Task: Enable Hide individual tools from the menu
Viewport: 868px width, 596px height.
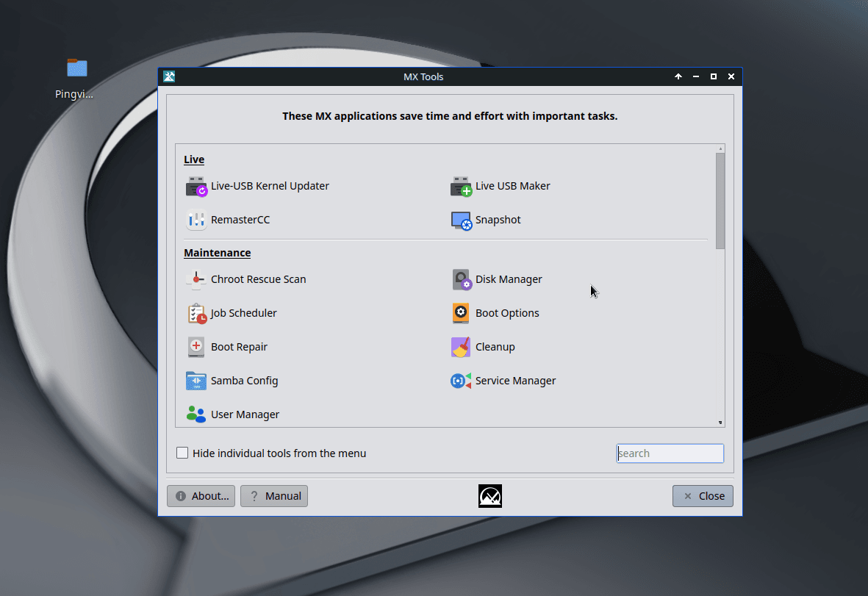Action: (x=182, y=453)
